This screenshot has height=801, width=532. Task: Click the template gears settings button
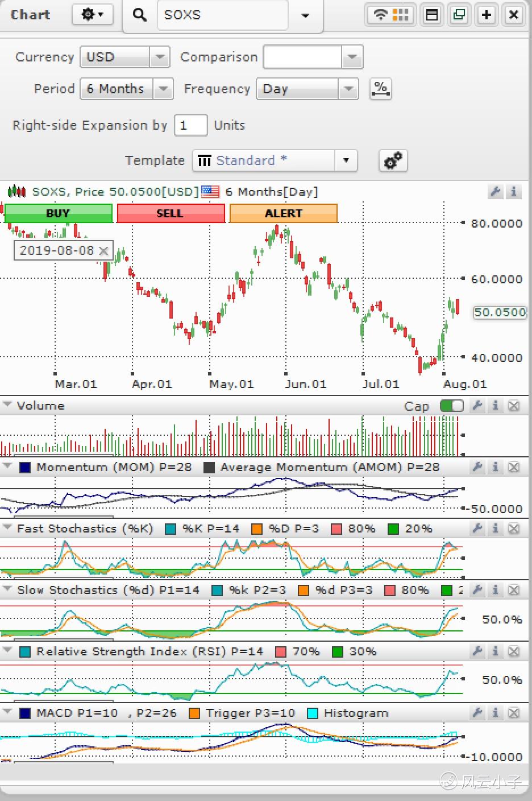pyautogui.click(x=393, y=160)
